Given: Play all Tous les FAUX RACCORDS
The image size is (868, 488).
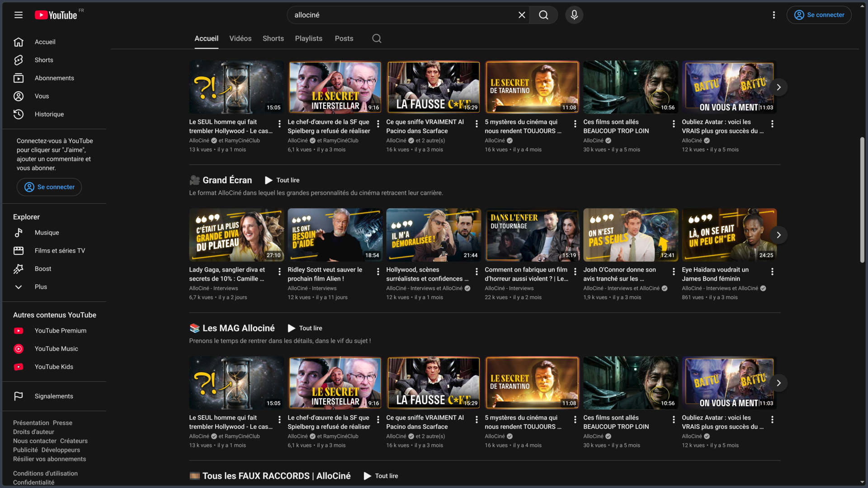Looking at the screenshot, I should [x=381, y=476].
